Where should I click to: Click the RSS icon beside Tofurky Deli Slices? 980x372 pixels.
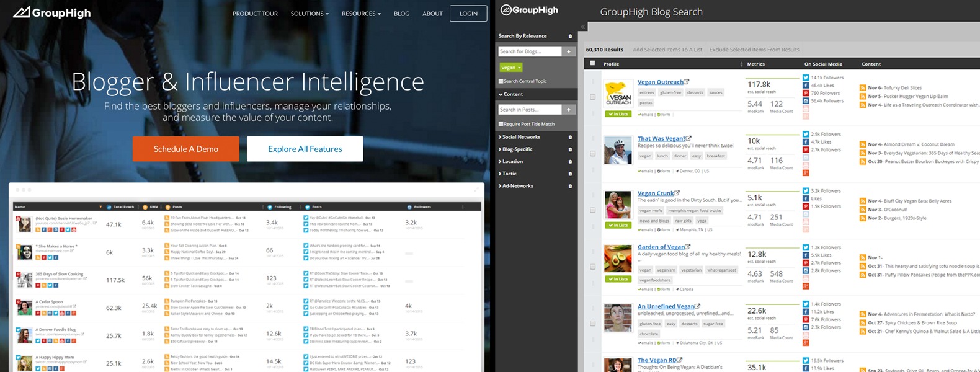[862, 88]
